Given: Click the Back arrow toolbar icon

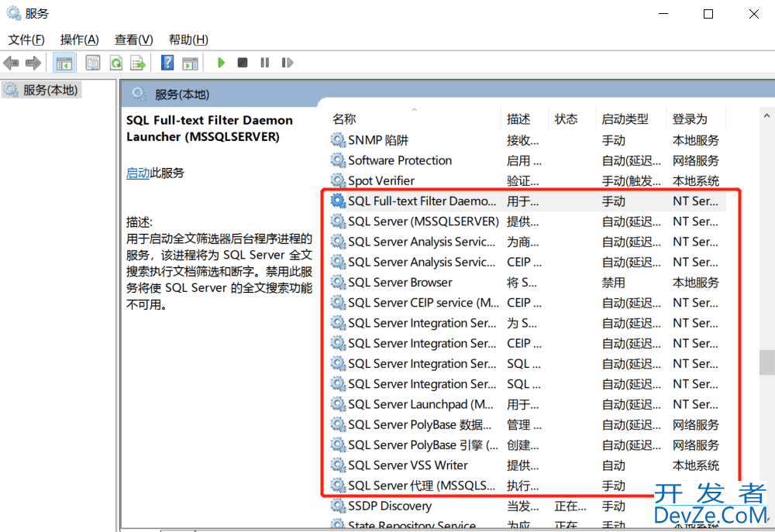Looking at the screenshot, I should 11,63.
